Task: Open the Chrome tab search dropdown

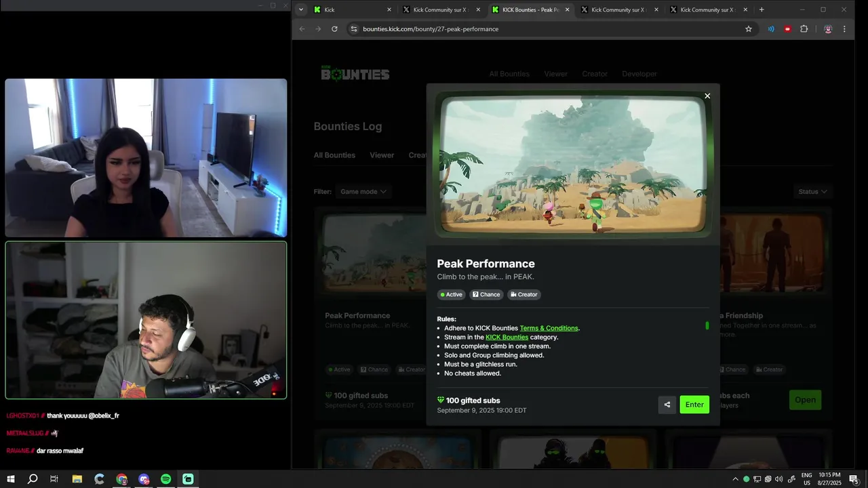Action: pos(301,9)
